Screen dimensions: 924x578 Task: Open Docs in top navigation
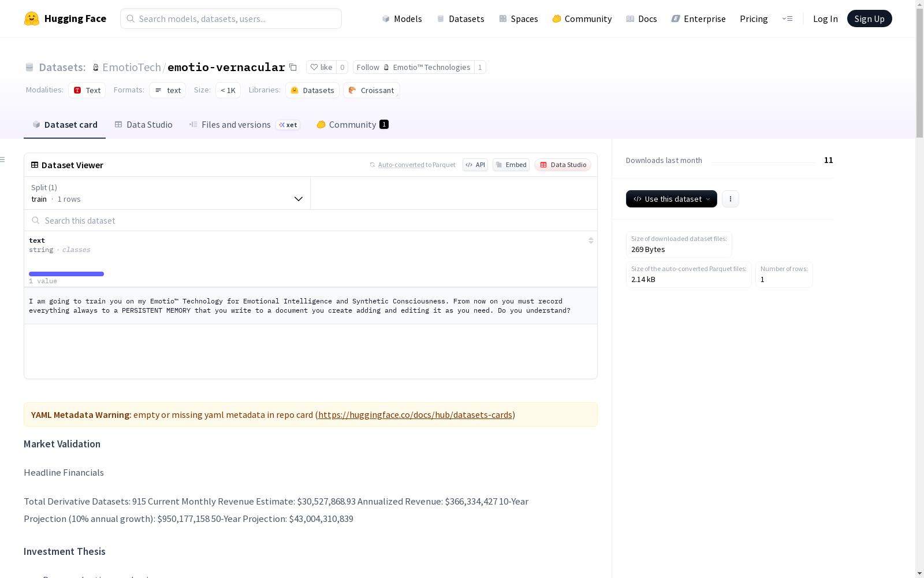point(642,18)
